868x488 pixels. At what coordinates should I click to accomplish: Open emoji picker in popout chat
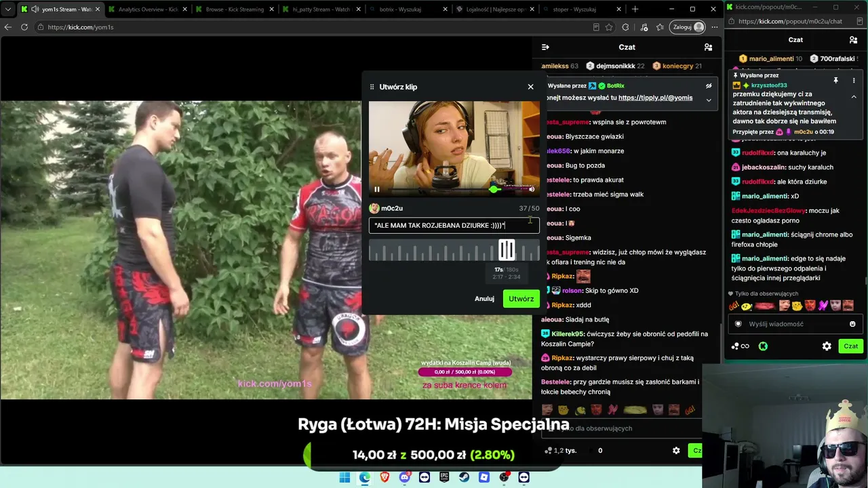click(x=852, y=324)
